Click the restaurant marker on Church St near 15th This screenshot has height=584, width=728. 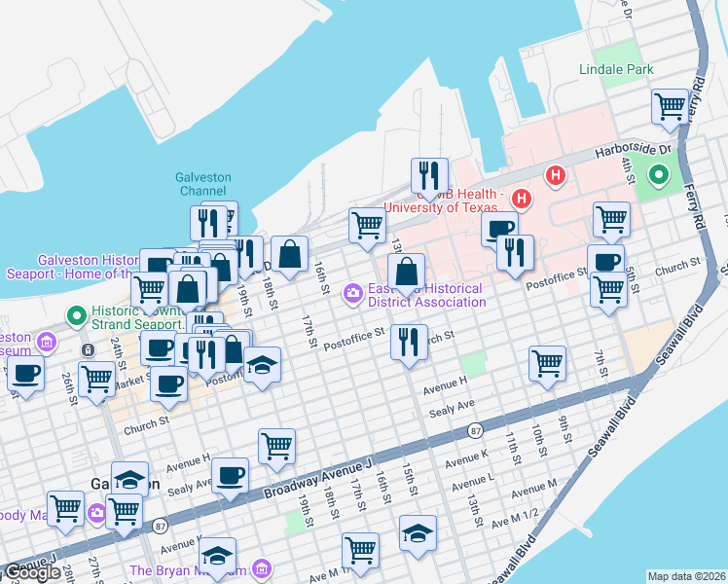click(x=409, y=344)
